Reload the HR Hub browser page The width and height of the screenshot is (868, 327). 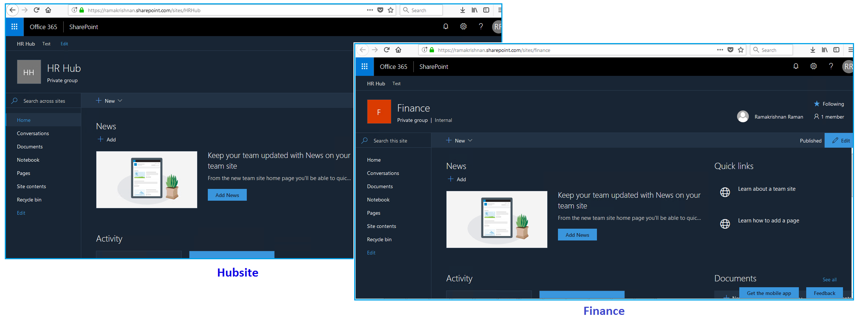36,10
